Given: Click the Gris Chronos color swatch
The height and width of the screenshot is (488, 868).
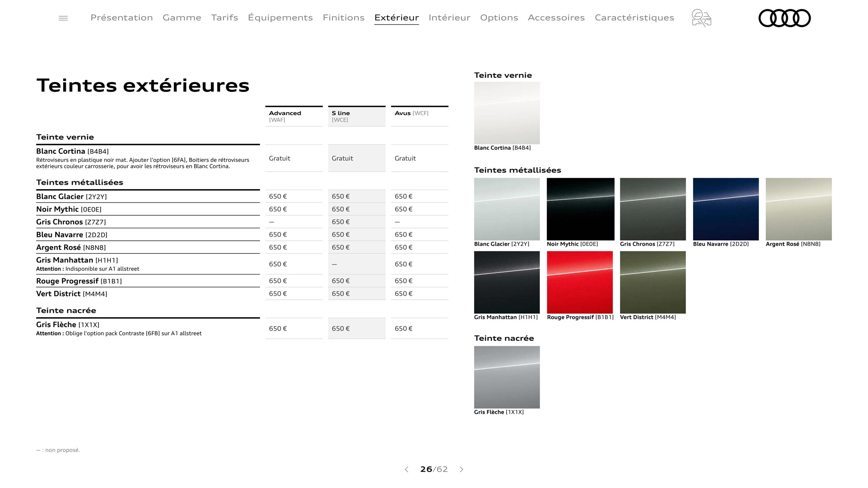Looking at the screenshot, I should 653,209.
